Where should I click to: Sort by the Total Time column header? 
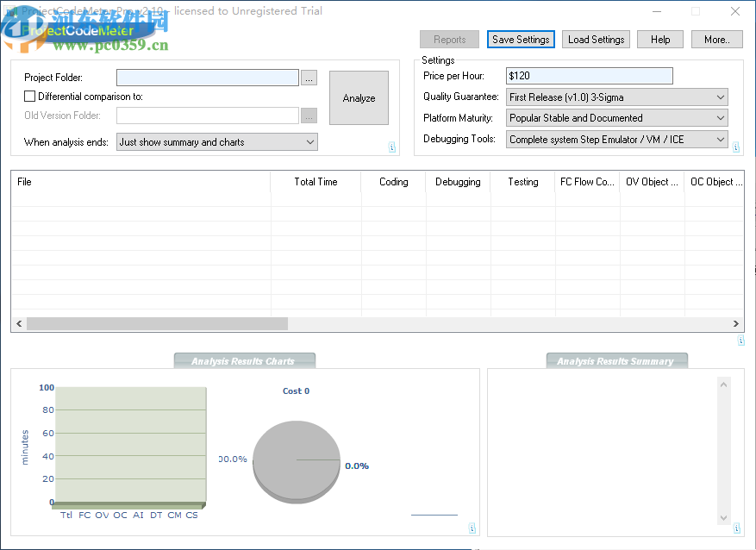click(x=316, y=182)
